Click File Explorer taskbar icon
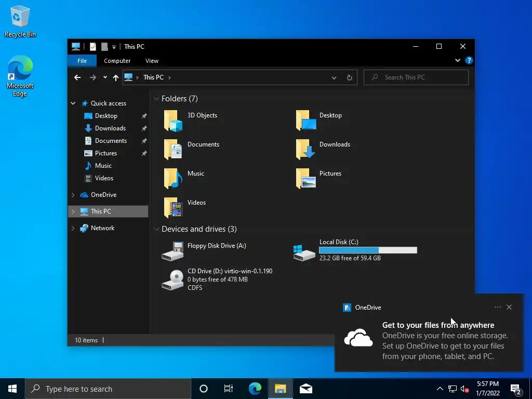The image size is (532, 399). 280,389
